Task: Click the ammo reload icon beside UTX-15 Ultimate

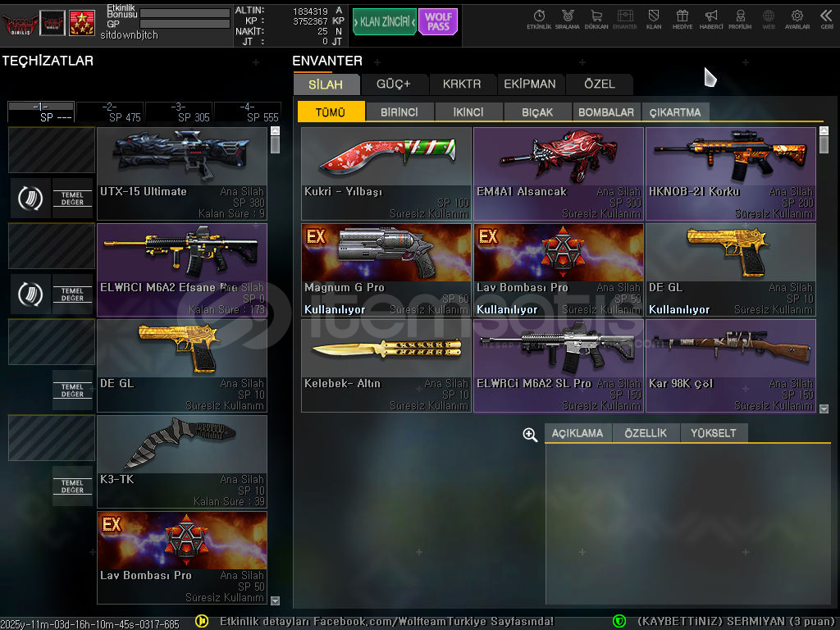Action: coord(30,199)
